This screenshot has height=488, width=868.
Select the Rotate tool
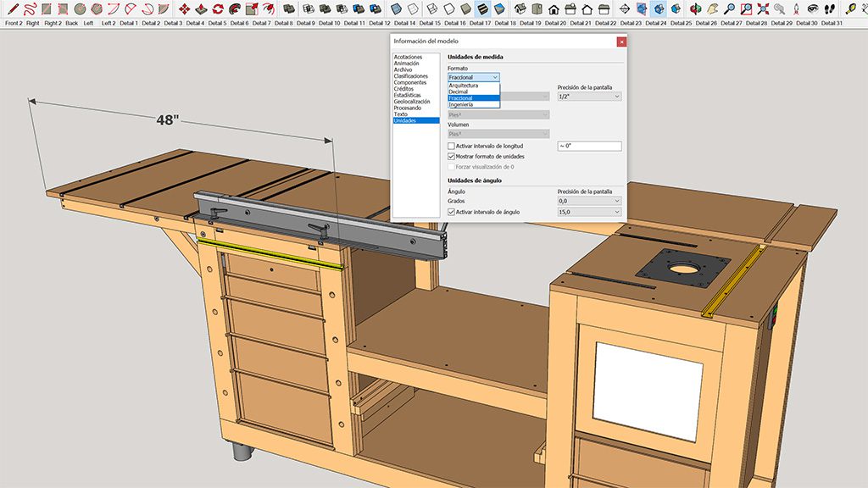218,8
